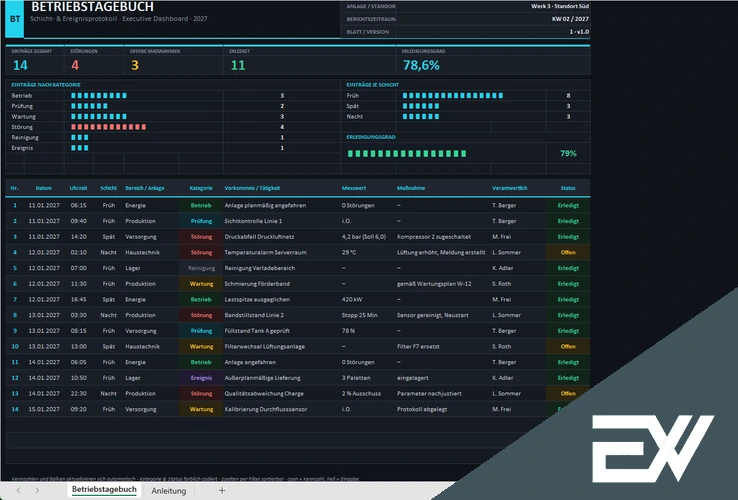
Task: Click 'Protokoll abgelegt' cell
Action: [422, 409]
